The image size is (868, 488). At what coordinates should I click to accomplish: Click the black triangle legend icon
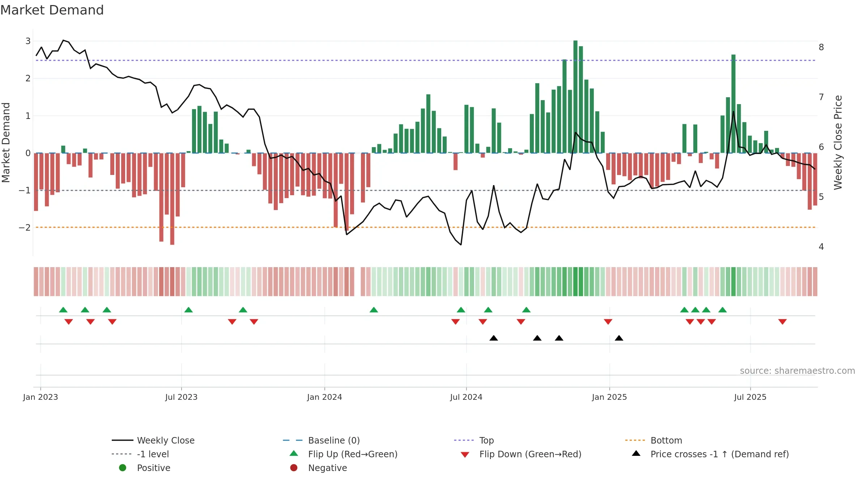636,453
